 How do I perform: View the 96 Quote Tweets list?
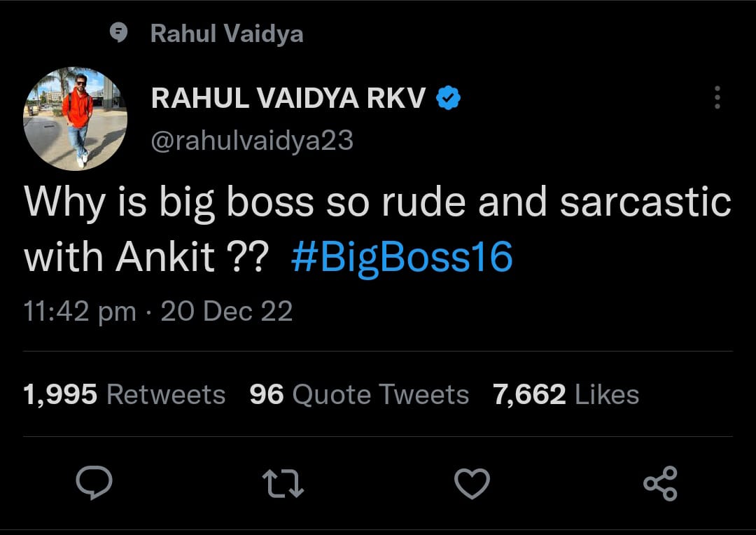click(x=359, y=395)
